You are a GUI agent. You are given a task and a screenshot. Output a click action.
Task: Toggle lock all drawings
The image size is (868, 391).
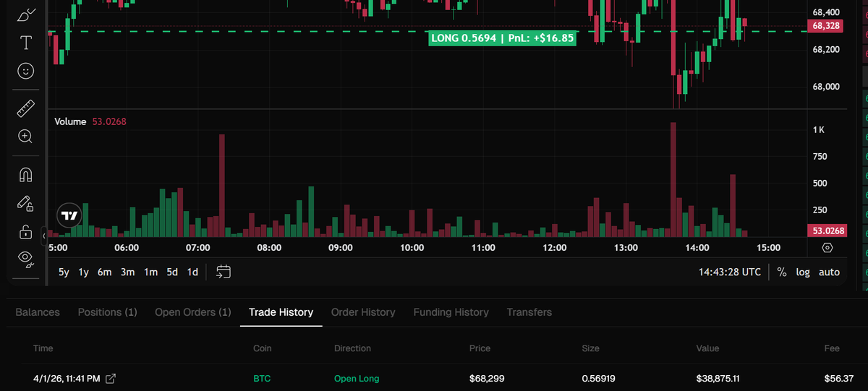tap(25, 231)
